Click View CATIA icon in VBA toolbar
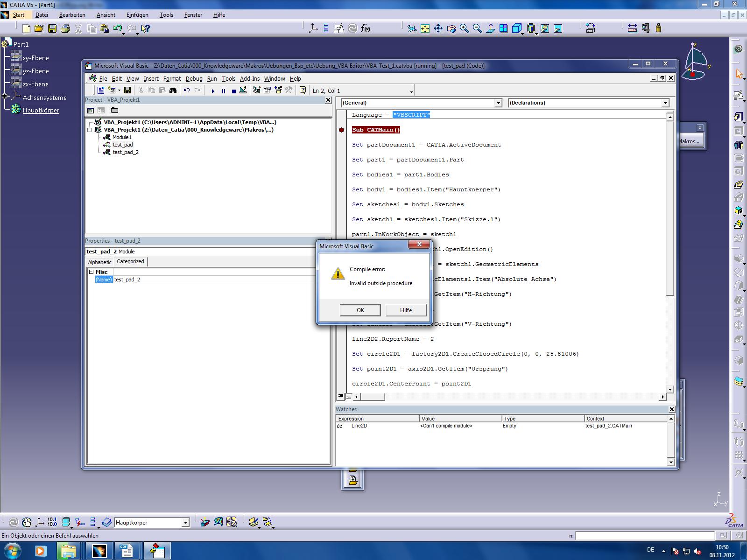Screen dimensions: 747x560 click(x=100, y=90)
